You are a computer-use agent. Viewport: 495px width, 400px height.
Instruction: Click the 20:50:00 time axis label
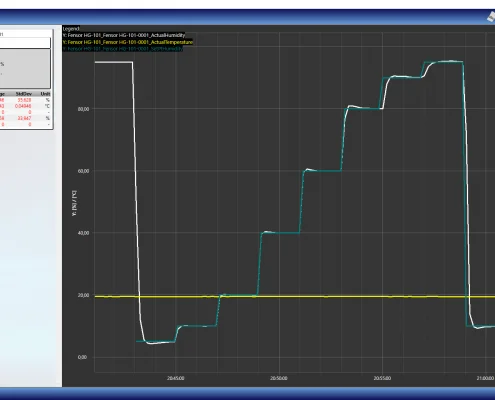(279, 378)
